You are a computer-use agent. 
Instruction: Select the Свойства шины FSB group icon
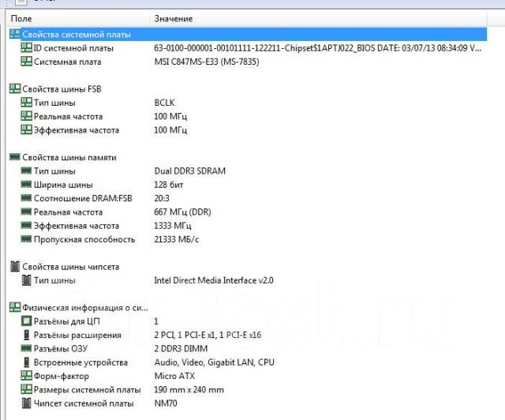click(15, 88)
